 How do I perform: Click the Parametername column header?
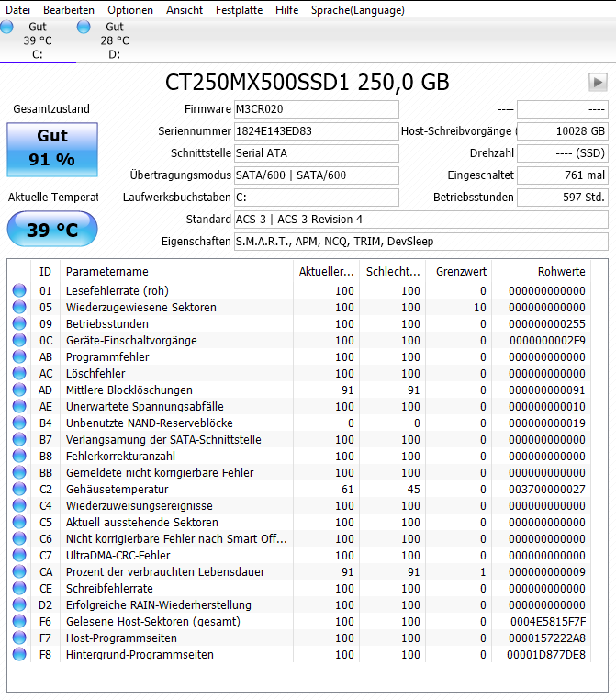(x=176, y=271)
